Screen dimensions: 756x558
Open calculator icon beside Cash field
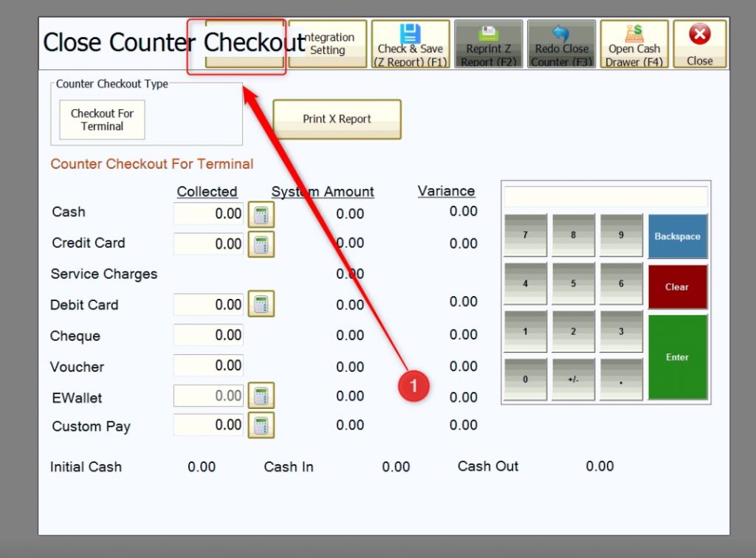tap(261, 215)
